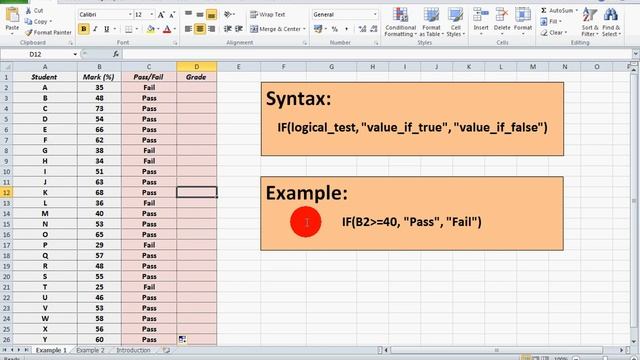Select row 12 header
Image resolution: width=640 pixels, height=360 pixels.
pos(6,192)
